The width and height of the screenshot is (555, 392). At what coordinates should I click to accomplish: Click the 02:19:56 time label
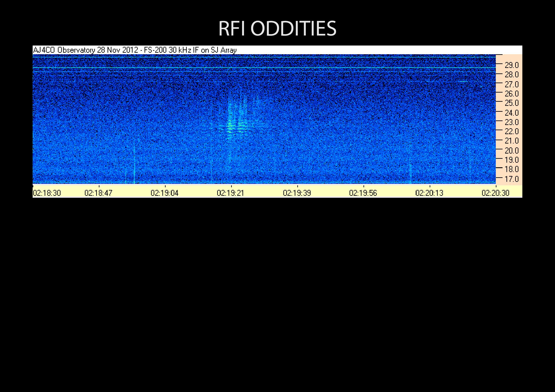click(x=363, y=193)
